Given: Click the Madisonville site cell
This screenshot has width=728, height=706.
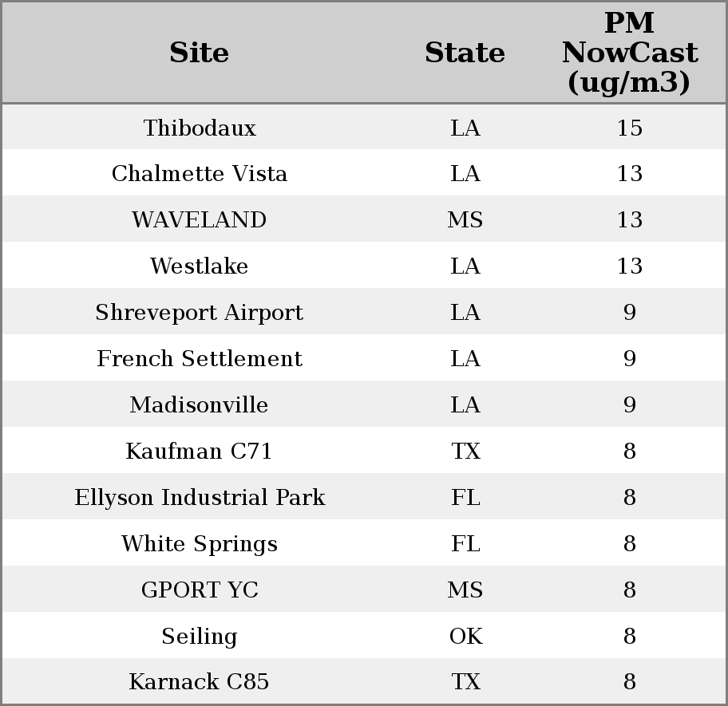Looking at the screenshot, I should [x=200, y=405].
